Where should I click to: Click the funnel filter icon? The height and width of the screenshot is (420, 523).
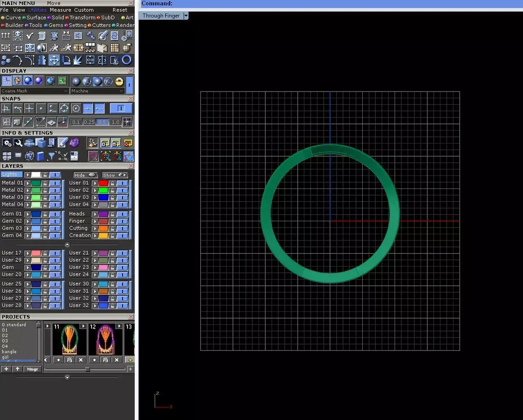(x=51, y=156)
